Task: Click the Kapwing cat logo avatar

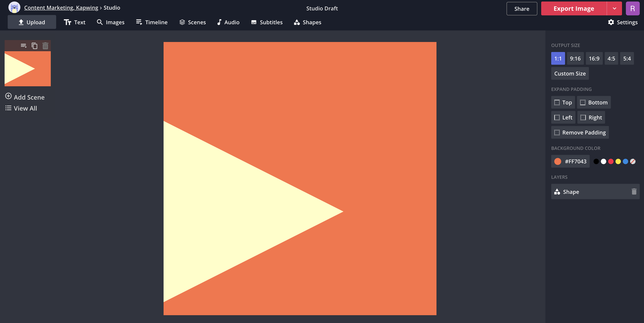Action: pyautogui.click(x=14, y=8)
